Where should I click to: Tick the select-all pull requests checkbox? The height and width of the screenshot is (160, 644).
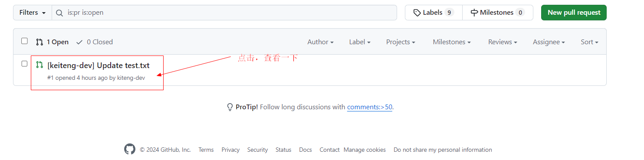click(25, 41)
